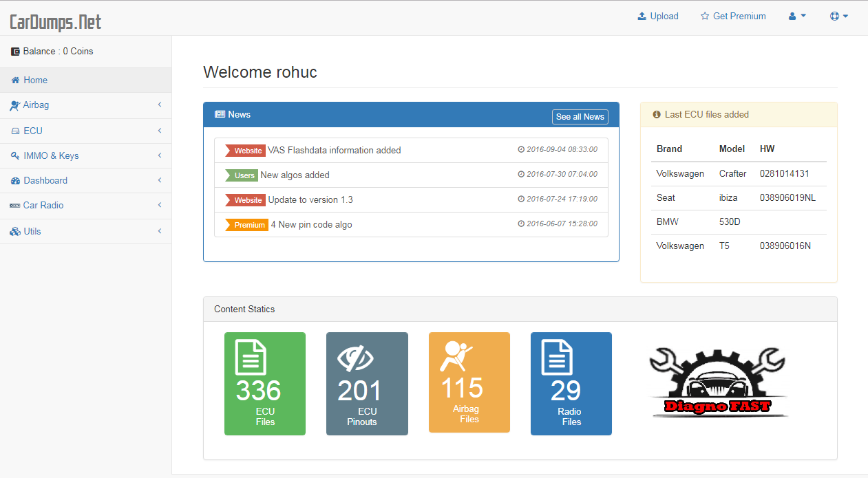Click the file icon in Radio Files tile
This screenshot has height=478, width=868.
[557, 357]
